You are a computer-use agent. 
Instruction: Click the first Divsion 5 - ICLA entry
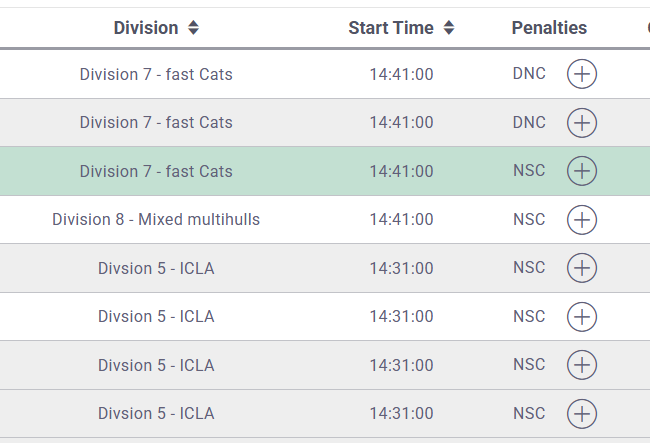tap(156, 268)
